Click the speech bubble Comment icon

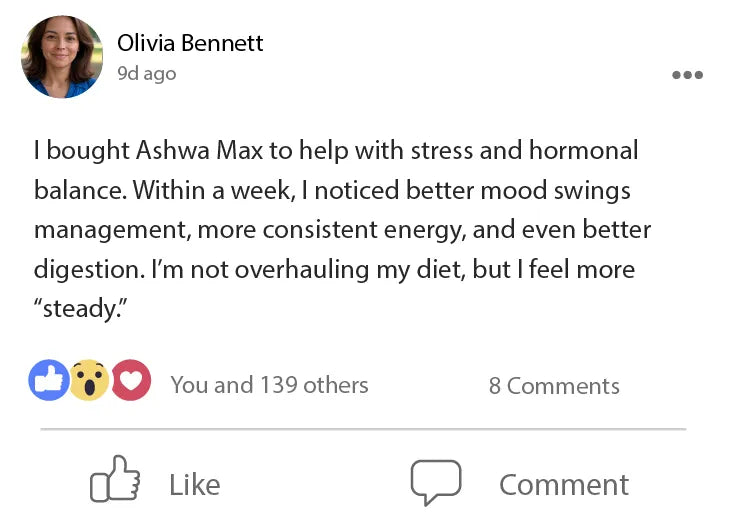click(436, 483)
